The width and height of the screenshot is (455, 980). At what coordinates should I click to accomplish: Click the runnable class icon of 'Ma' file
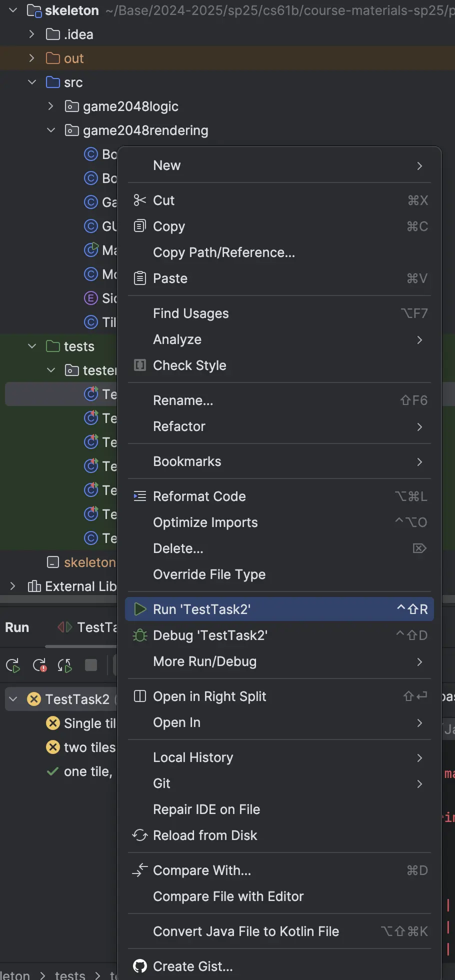click(x=91, y=249)
